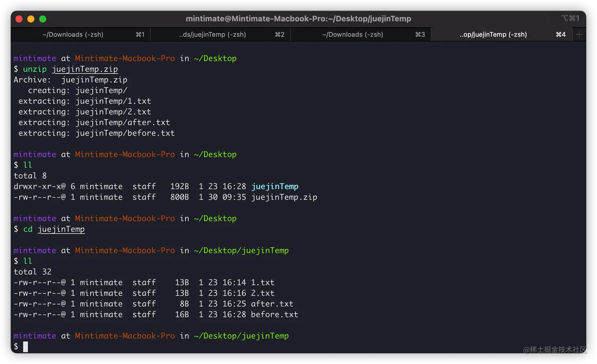Click the 192B size value
Image resolution: width=597 pixels, height=364 pixels.
pyautogui.click(x=180, y=186)
